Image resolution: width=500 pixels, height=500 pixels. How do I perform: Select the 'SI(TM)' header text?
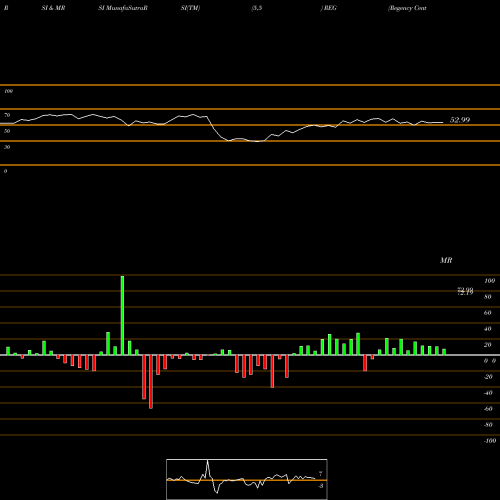coord(190,8)
